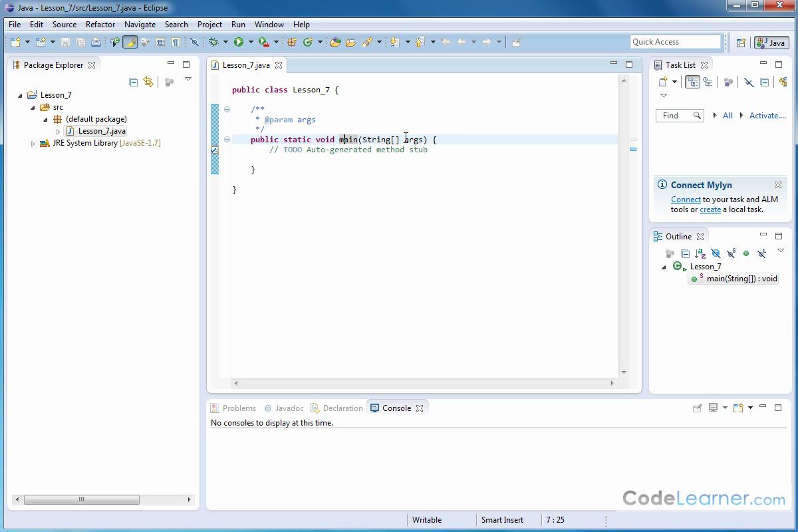Toggle Focus on Workweek in Task List

[x=728, y=82]
